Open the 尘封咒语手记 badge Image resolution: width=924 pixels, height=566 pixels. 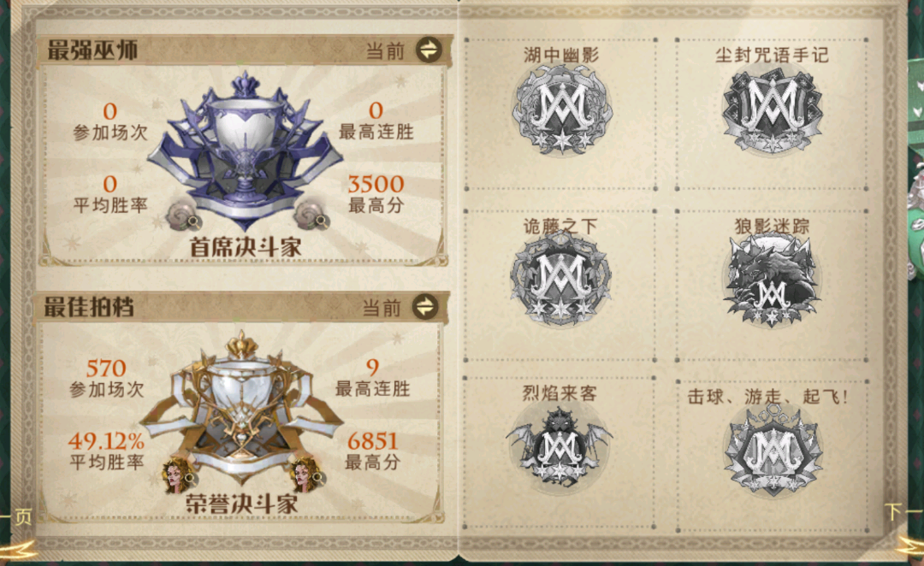point(772,110)
